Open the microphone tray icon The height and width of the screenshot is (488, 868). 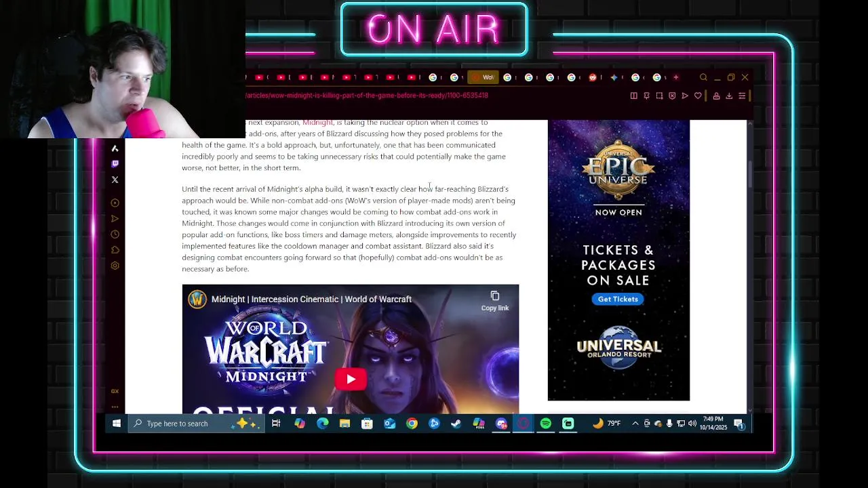point(669,424)
